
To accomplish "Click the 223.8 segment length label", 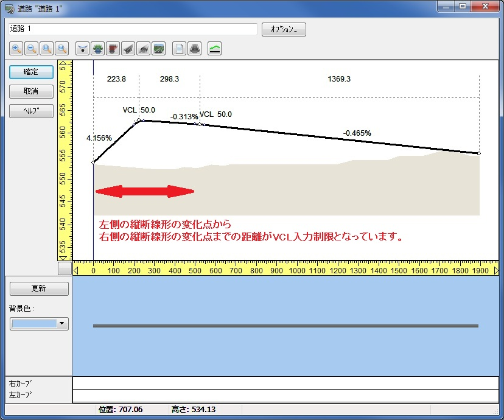I will pos(116,79).
